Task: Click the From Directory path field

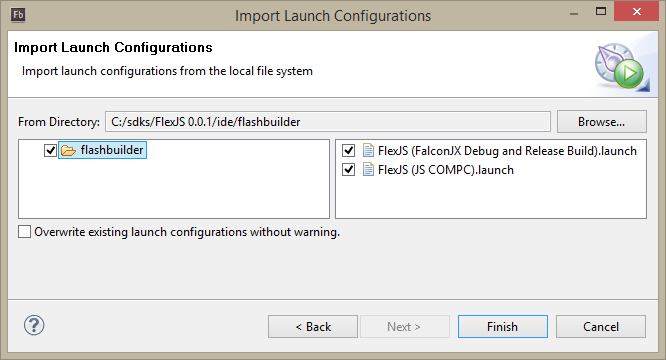Action: [328, 122]
